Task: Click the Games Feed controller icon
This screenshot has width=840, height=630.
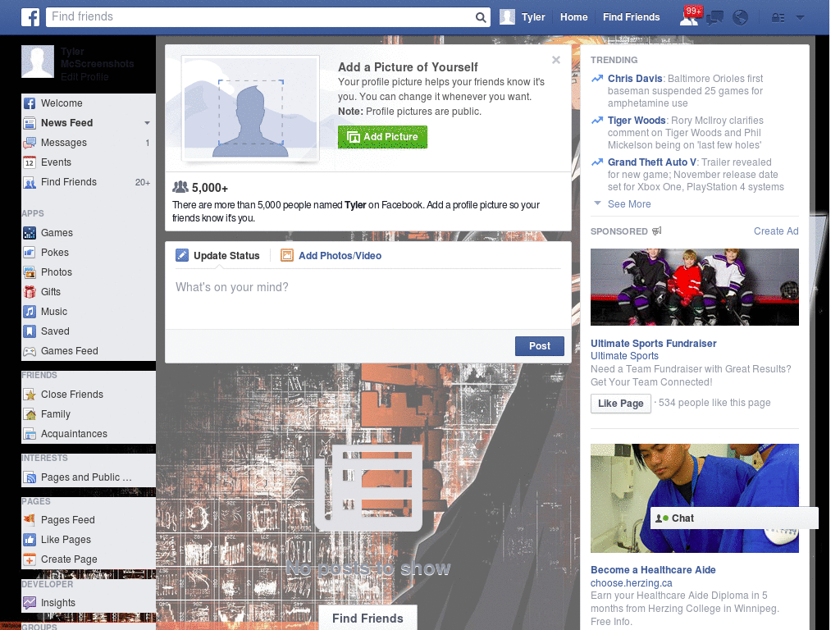Action: pyautogui.click(x=30, y=351)
